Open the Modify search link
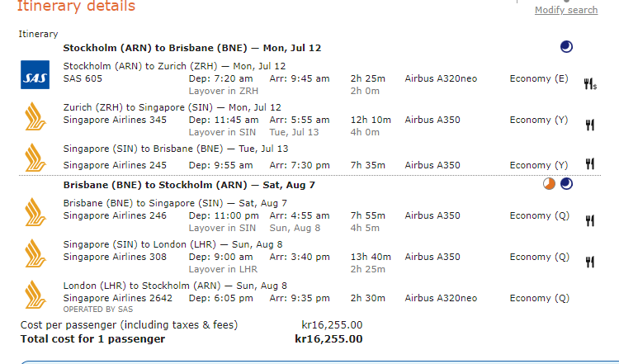 pyautogui.click(x=565, y=10)
